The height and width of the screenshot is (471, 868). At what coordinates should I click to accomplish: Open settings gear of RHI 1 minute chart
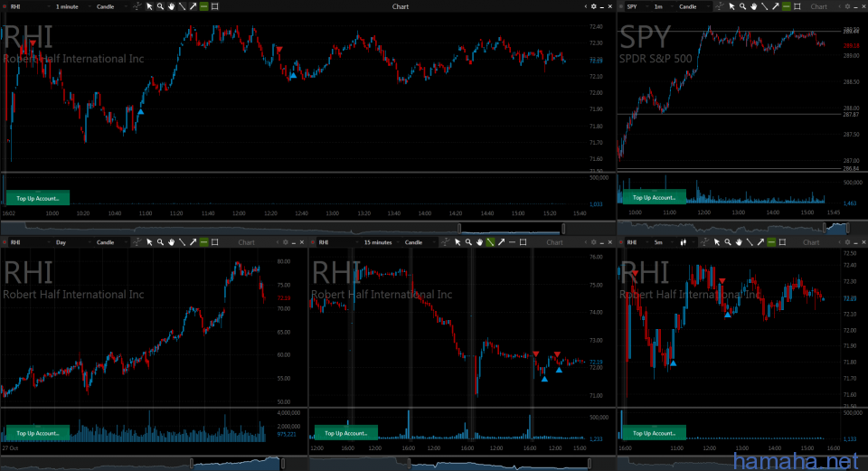point(593,6)
